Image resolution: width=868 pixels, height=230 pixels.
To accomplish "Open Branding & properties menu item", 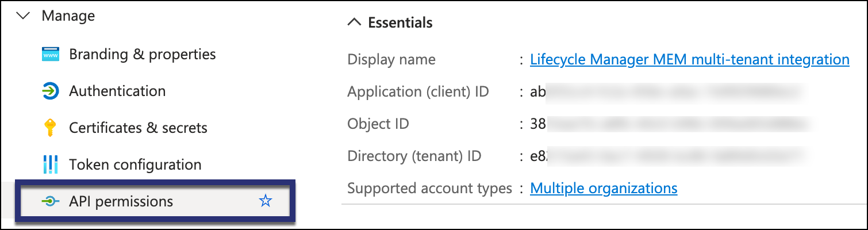I will point(143,55).
